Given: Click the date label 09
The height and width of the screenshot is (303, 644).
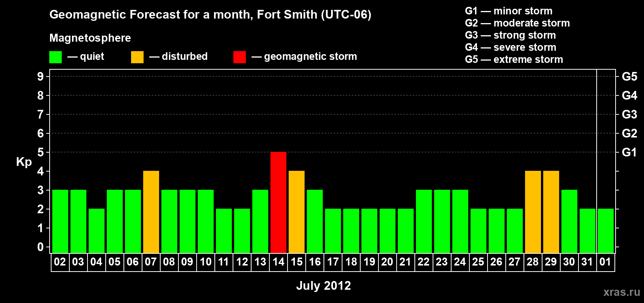Looking at the screenshot, I should click(187, 262).
